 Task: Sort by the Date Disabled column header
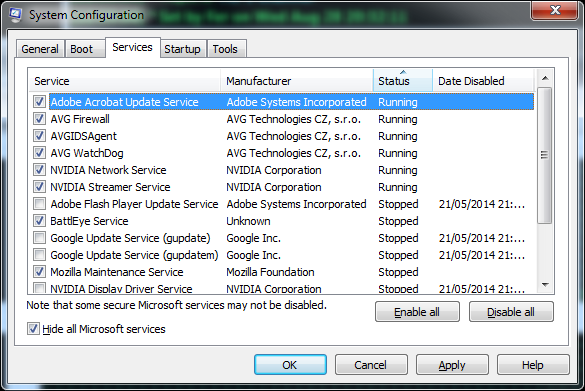pyautogui.click(x=484, y=81)
